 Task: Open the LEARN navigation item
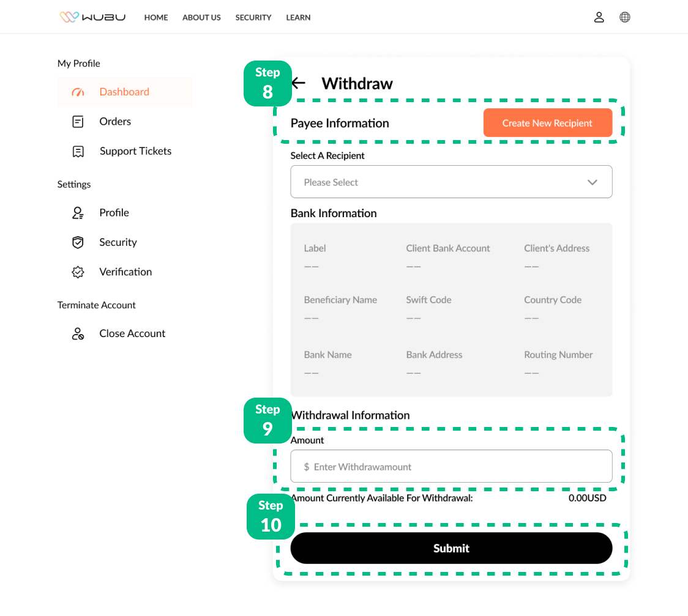298,18
